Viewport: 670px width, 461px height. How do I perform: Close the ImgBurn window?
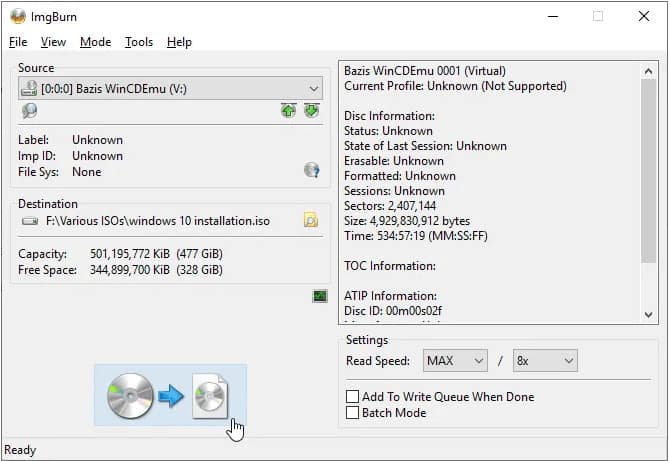(644, 16)
